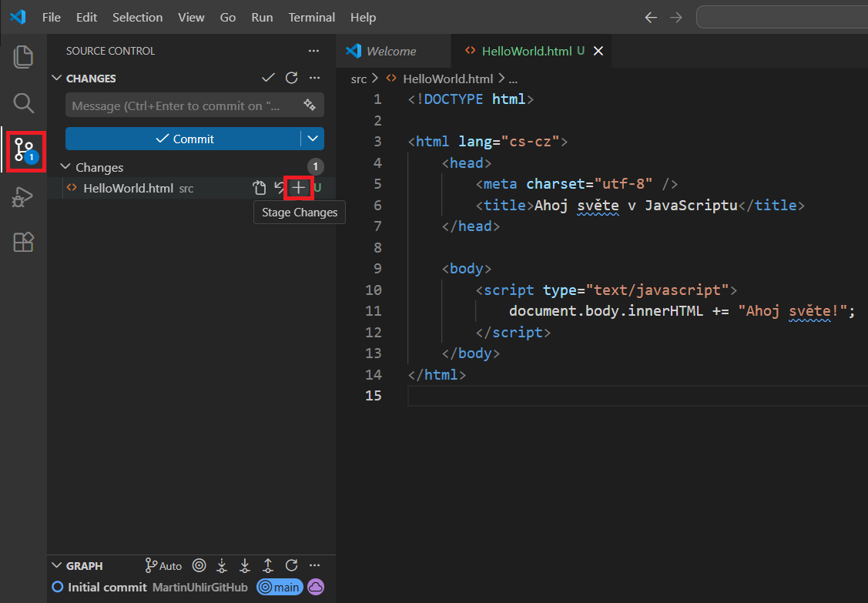Select the Search icon in activity bar
The image size is (868, 603).
[23, 103]
